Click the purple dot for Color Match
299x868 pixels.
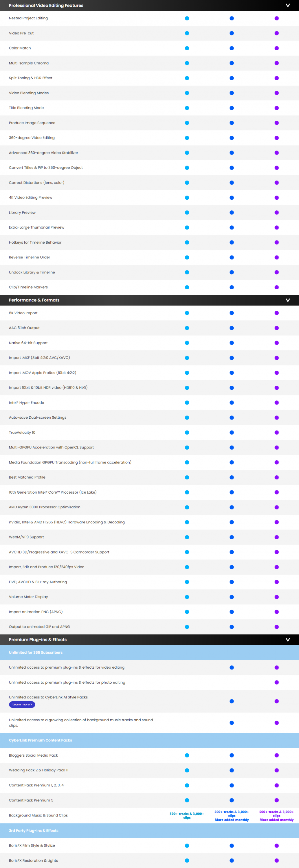276,48
